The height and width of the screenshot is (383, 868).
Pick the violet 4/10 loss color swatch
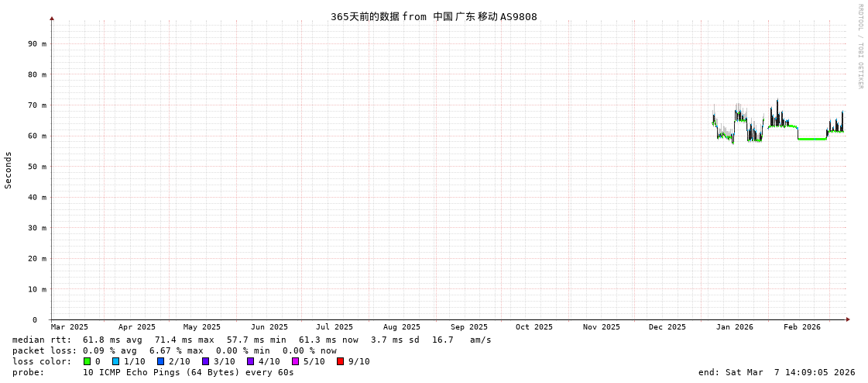pos(251,361)
